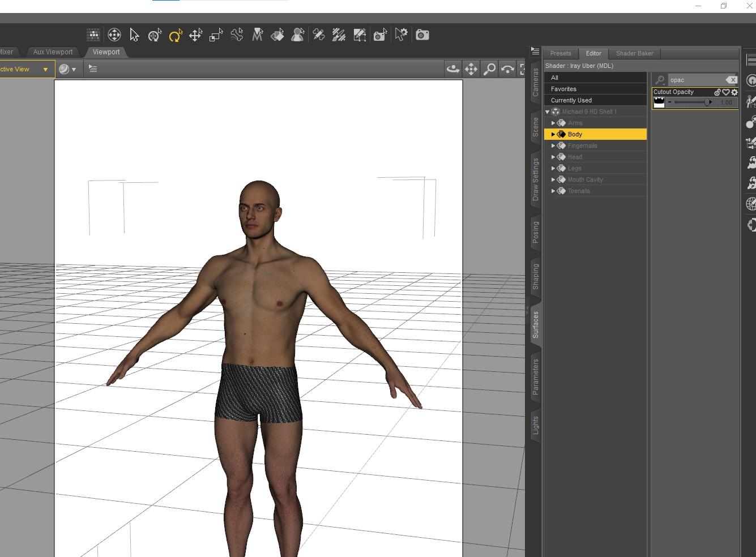
Task: Toggle the Cutout Opacity link lock icon
Action: [x=717, y=92]
